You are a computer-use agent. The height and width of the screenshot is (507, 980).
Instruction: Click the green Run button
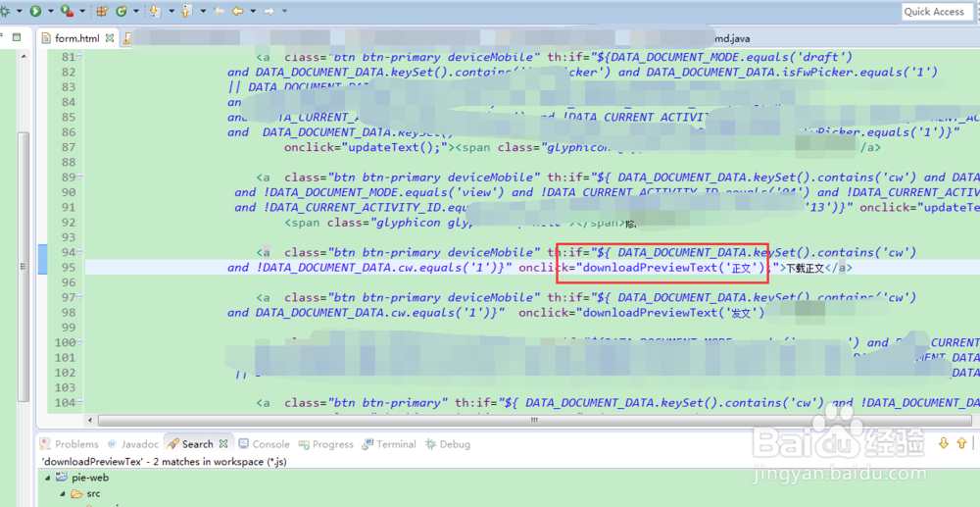point(35,11)
